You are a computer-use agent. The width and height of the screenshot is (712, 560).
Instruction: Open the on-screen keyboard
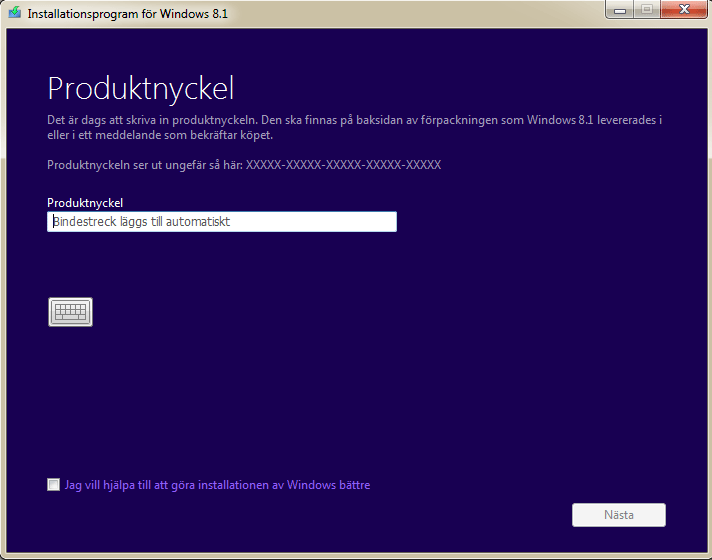[70, 312]
